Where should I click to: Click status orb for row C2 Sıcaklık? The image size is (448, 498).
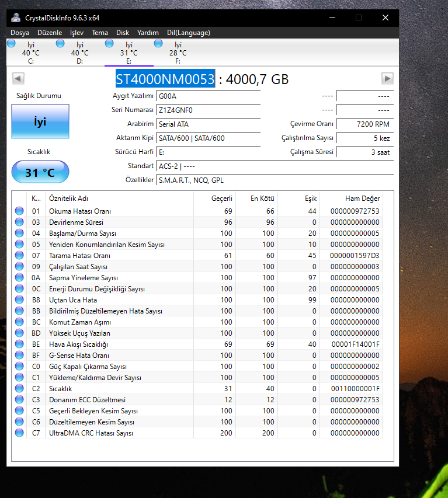click(19, 388)
